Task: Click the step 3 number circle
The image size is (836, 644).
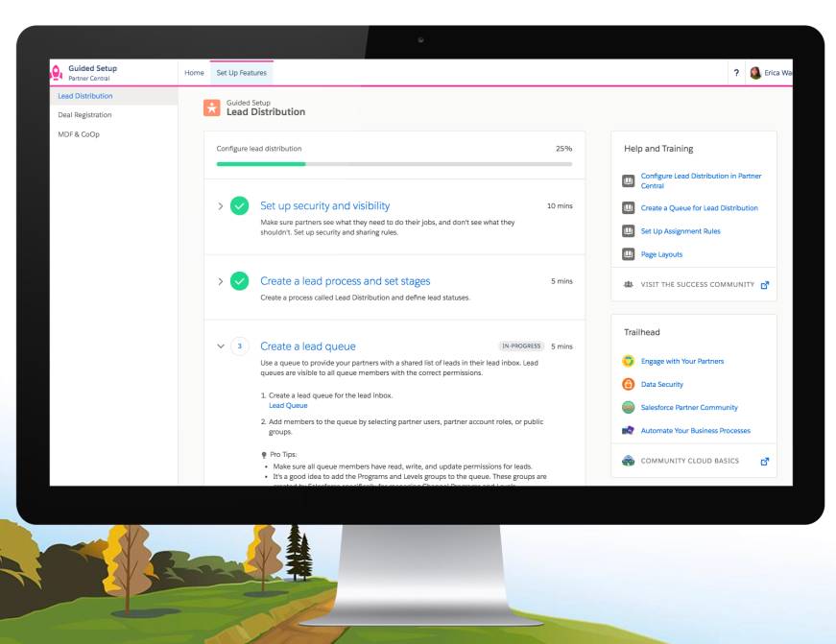Action: (x=239, y=346)
